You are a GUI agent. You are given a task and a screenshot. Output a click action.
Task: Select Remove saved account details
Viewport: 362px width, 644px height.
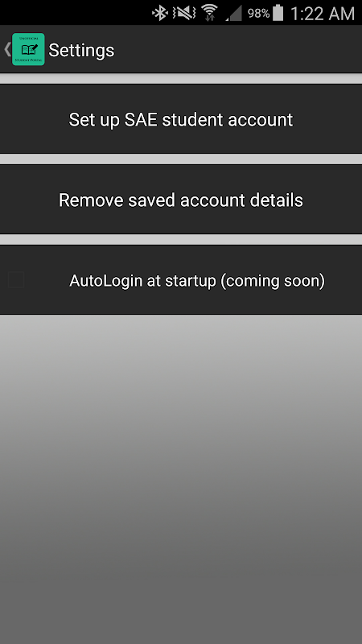tap(181, 200)
